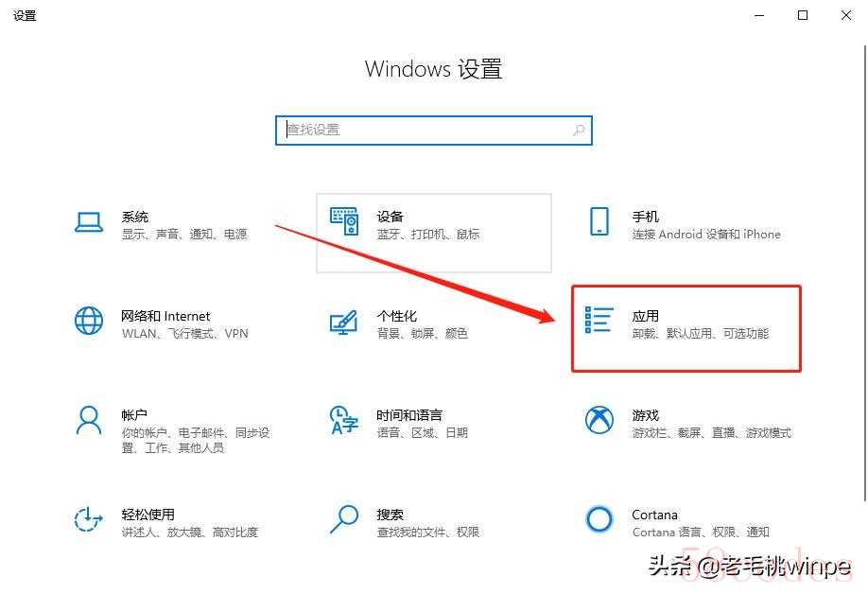
Task: Click in the 查找设置 search field
Action: [433, 131]
